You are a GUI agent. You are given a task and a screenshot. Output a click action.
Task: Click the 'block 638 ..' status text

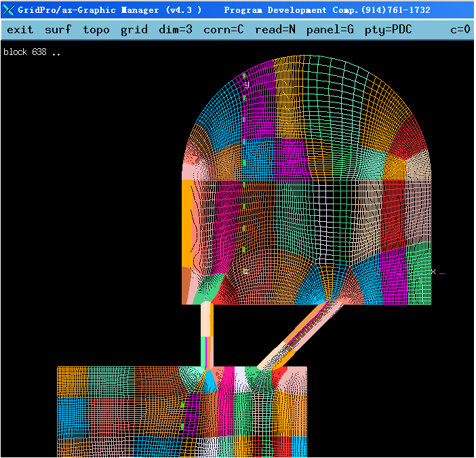coord(32,52)
